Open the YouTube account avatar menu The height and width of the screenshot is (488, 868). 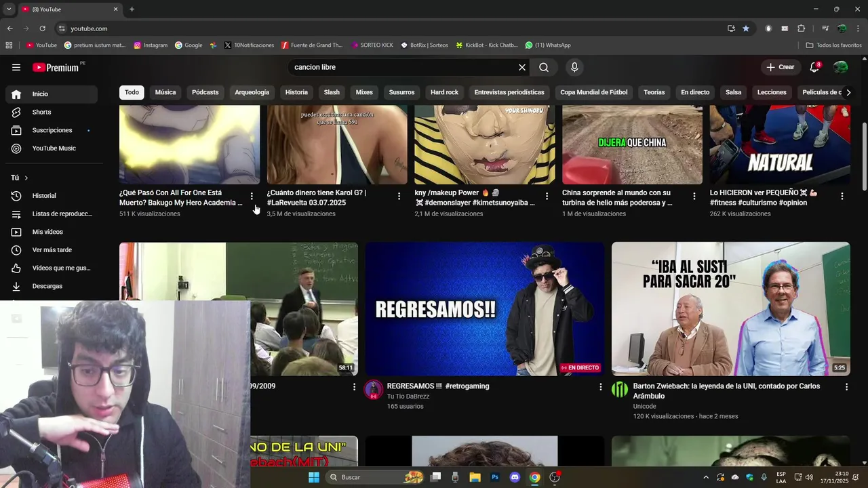pyautogui.click(x=840, y=67)
